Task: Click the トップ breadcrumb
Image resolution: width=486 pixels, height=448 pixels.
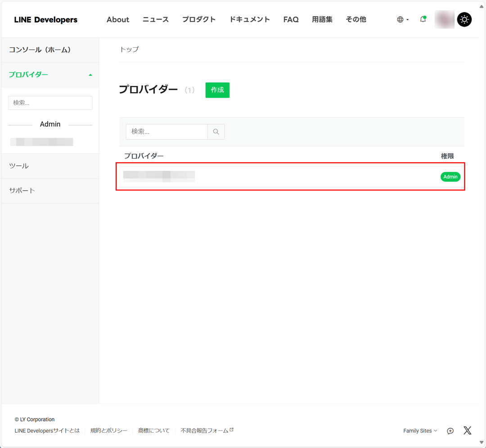Action: pyautogui.click(x=130, y=49)
